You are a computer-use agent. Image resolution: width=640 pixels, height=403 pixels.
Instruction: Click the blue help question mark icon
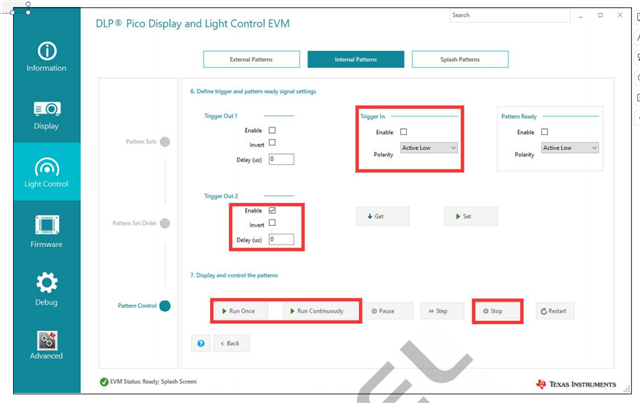point(201,343)
